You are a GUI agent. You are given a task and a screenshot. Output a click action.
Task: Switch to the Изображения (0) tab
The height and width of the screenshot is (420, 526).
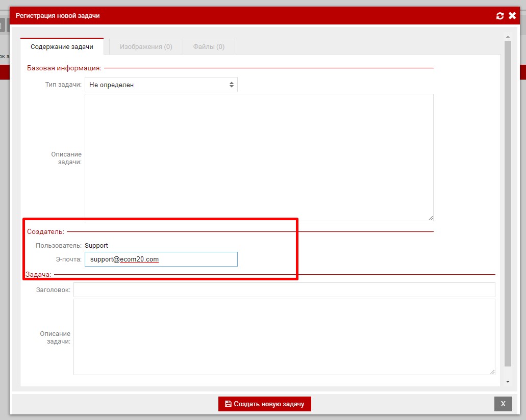[146, 46]
